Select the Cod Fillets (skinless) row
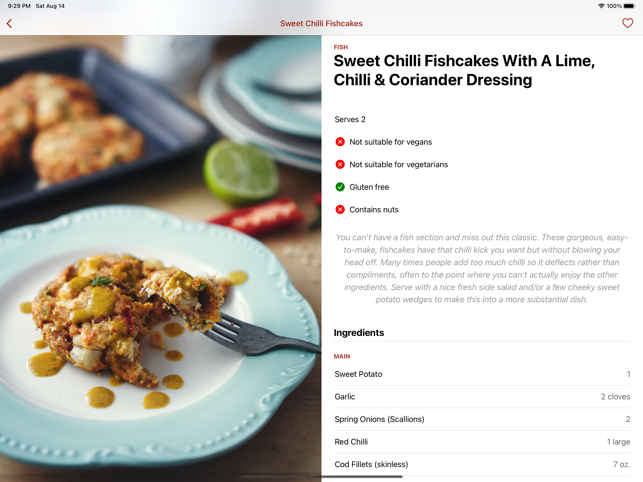This screenshot has height=482, width=643. (482, 464)
